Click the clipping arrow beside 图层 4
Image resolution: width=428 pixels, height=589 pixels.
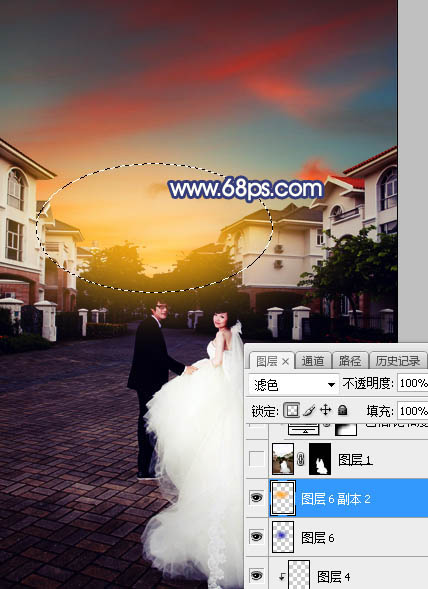click(x=281, y=576)
